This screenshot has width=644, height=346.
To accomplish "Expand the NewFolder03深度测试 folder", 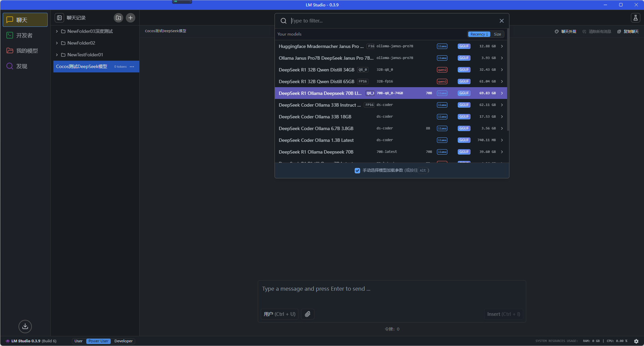I will point(57,31).
